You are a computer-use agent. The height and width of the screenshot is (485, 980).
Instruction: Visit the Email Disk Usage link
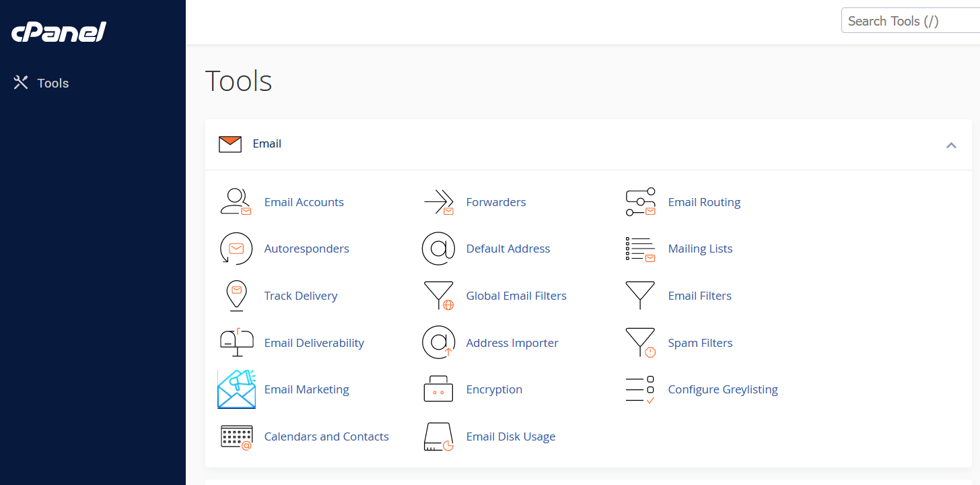(x=511, y=437)
